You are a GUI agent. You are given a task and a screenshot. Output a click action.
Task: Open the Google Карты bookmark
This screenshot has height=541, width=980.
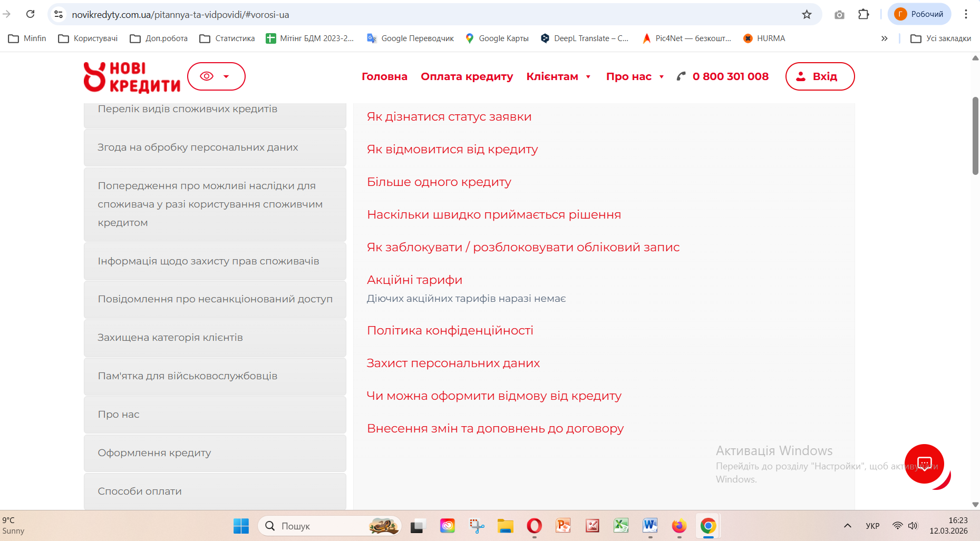pos(497,38)
